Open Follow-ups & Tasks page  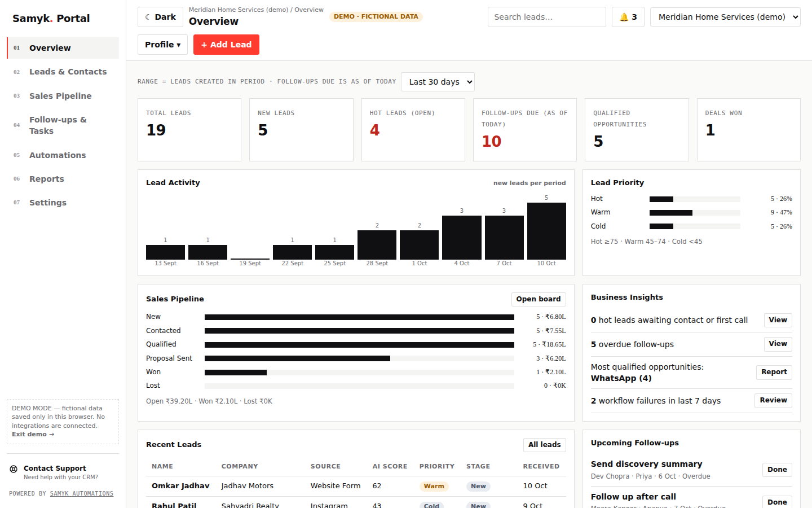point(63,125)
